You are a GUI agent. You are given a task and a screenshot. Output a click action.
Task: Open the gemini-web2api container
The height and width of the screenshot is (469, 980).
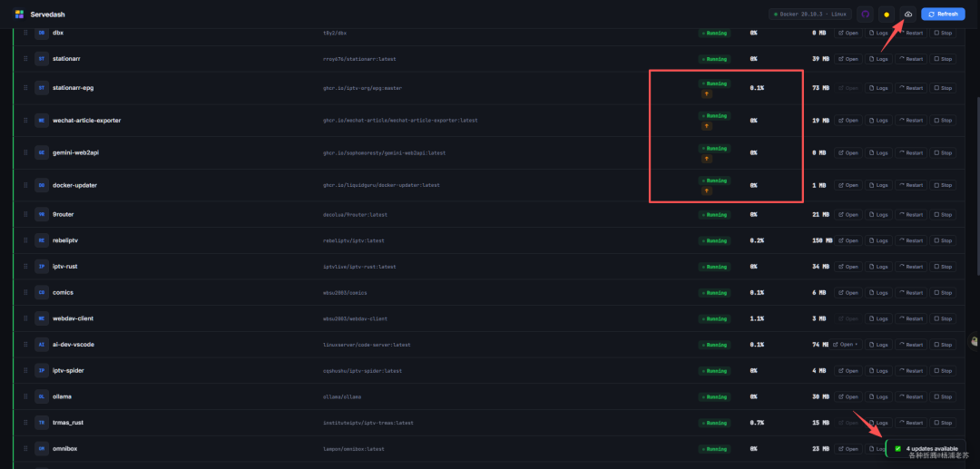tap(848, 152)
